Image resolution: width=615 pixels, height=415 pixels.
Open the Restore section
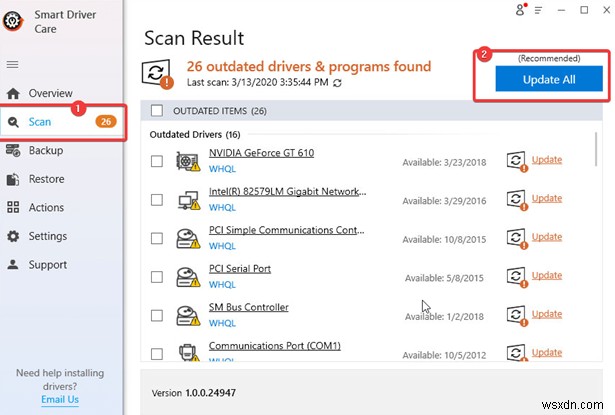coord(46,179)
